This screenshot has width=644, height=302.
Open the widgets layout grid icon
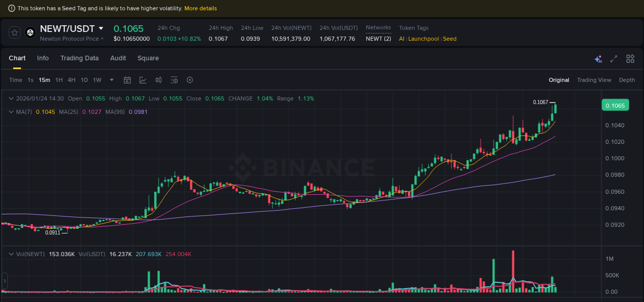click(630, 59)
